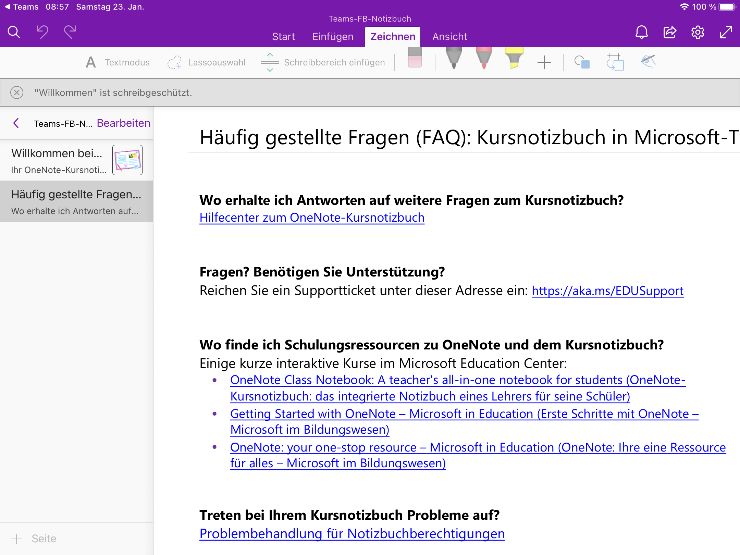This screenshot has height=555, width=740.
Task: Choose the pink pen tool
Action: [x=483, y=60]
